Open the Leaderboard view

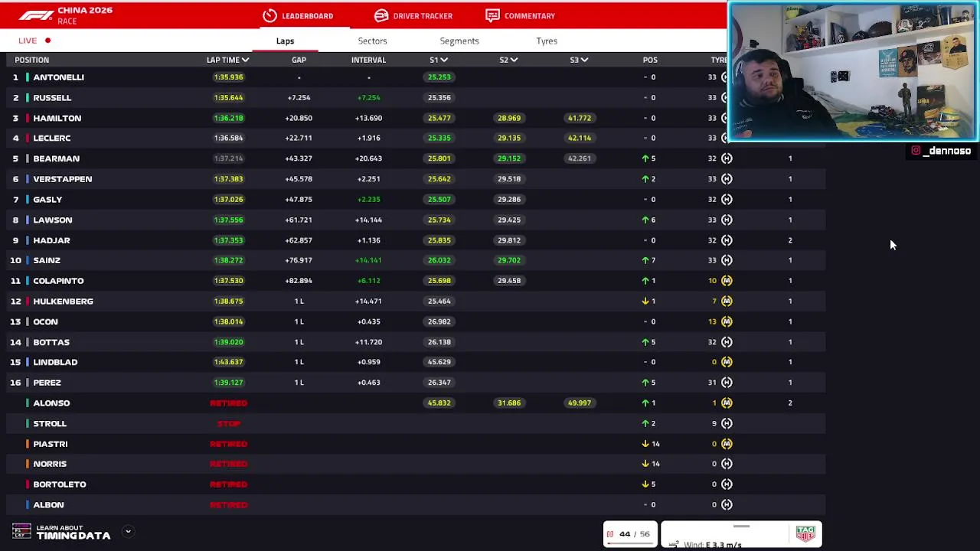point(298,15)
